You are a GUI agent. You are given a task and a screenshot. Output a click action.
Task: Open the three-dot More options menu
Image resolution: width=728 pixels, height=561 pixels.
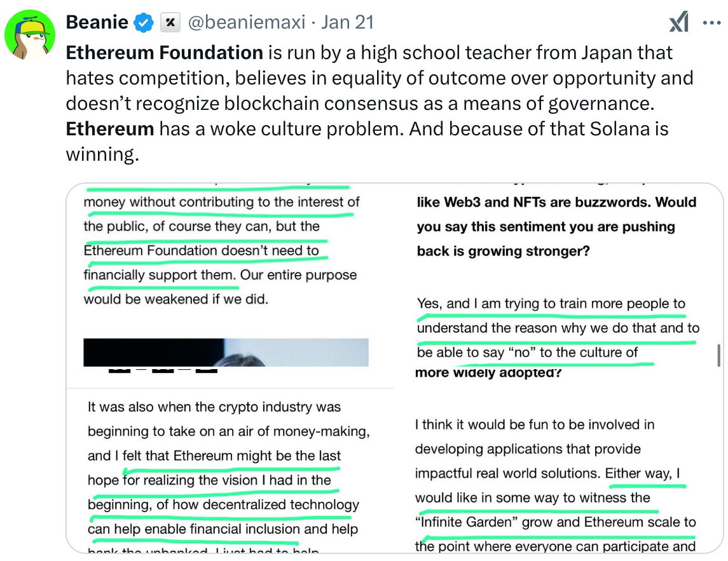coord(711,24)
